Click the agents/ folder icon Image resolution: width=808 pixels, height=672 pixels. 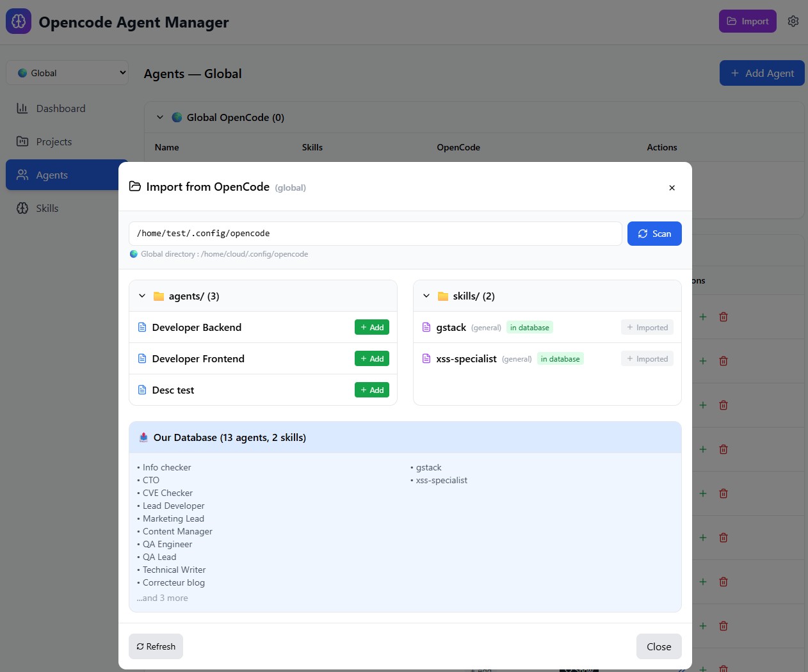click(159, 296)
